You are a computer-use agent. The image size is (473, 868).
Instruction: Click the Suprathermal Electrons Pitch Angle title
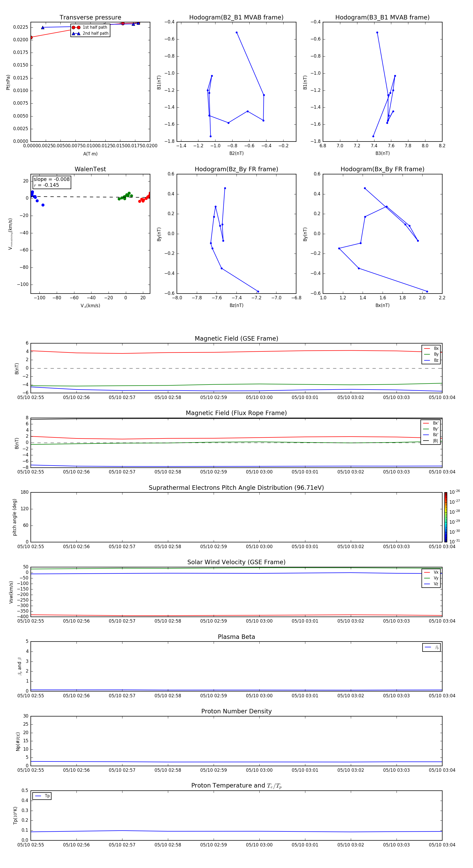[236, 488]
